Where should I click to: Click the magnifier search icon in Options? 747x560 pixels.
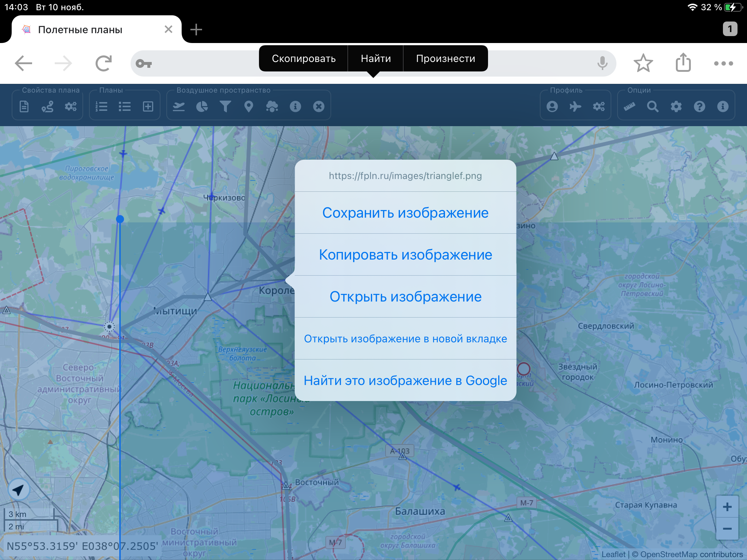(653, 106)
